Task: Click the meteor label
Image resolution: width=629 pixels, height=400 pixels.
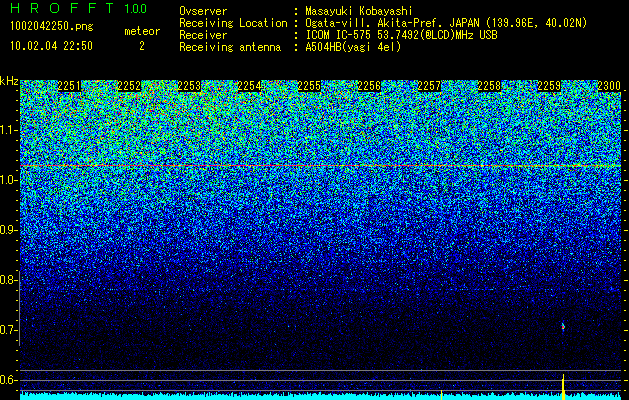Action: pos(142,31)
